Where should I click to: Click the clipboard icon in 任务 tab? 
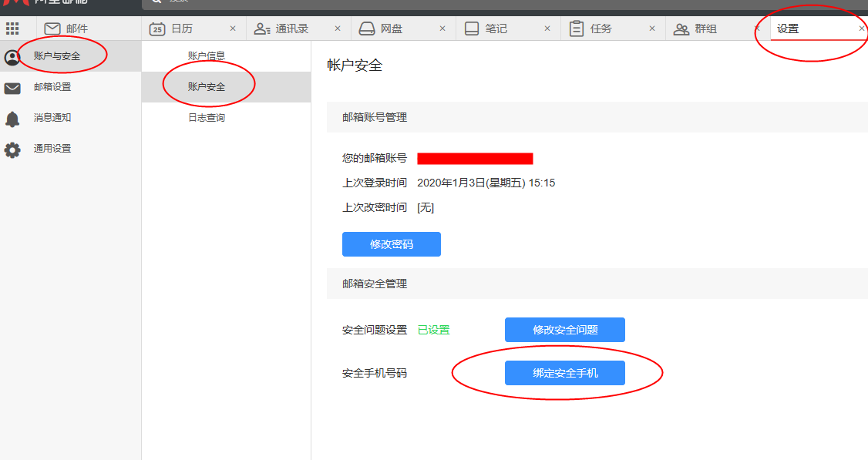[577, 29]
